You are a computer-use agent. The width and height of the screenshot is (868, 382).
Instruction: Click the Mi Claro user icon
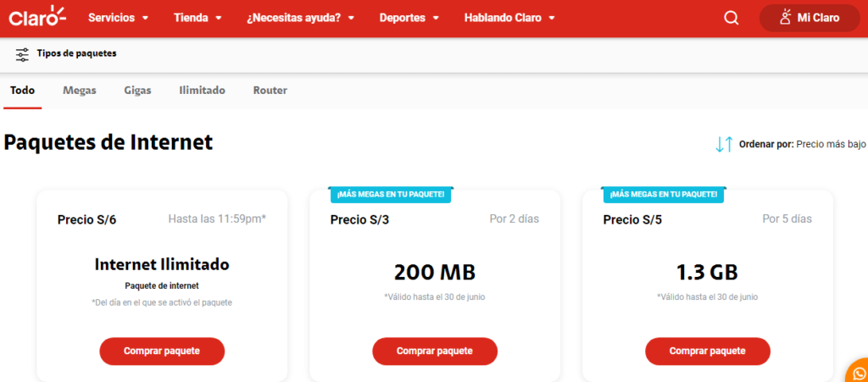point(785,18)
